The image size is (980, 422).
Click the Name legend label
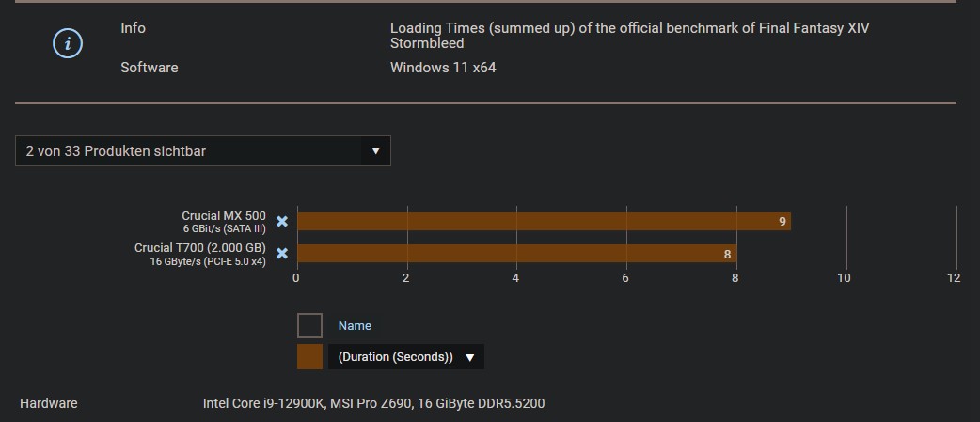pos(355,326)
